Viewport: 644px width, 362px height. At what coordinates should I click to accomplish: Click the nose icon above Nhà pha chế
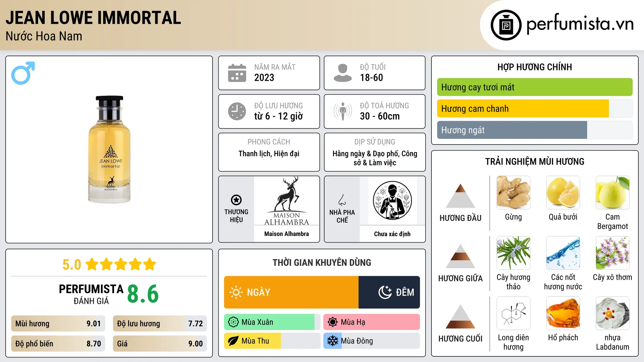click(x=342, y=200)
